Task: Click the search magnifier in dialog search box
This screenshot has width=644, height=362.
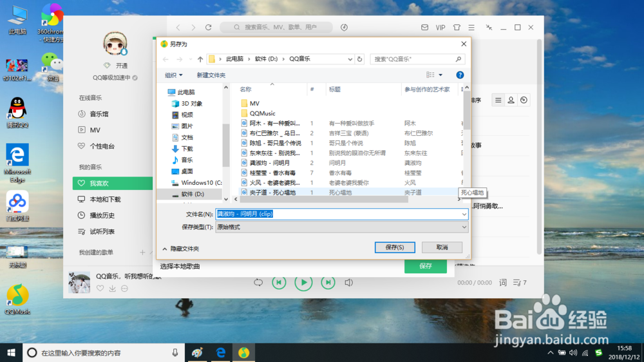Action: (x=459, y=59)
